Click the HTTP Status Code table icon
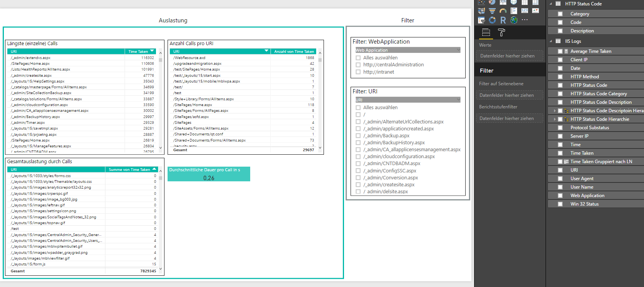The image size is (644, 287). (558, 4)
